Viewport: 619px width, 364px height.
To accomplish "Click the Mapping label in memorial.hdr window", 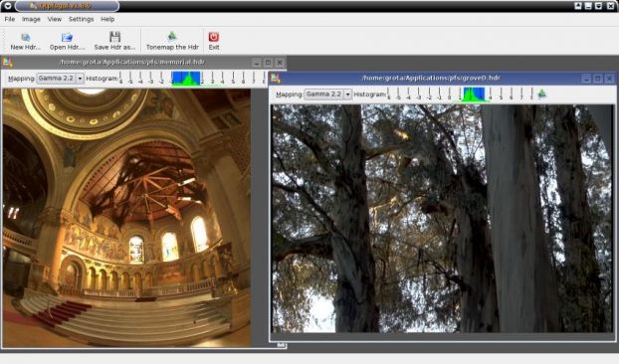I will click(21, 79).
